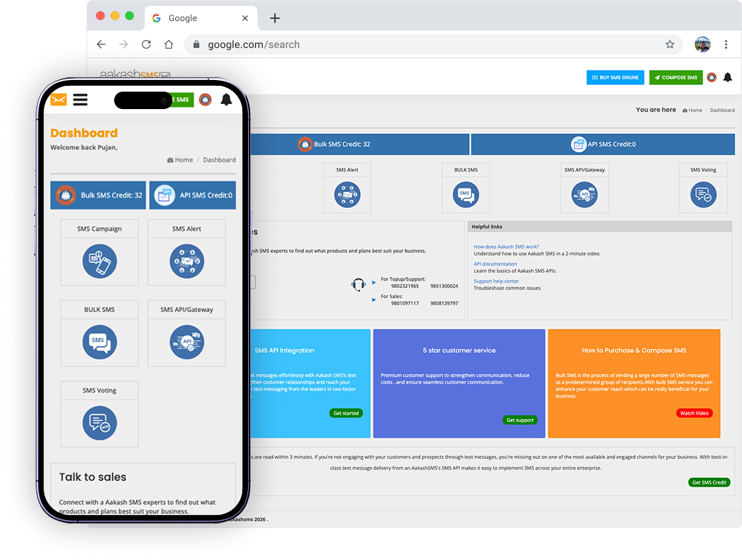Click the desktop notification bell icon
The width and height of the screenshot is (742, 560).
point(727,78)
